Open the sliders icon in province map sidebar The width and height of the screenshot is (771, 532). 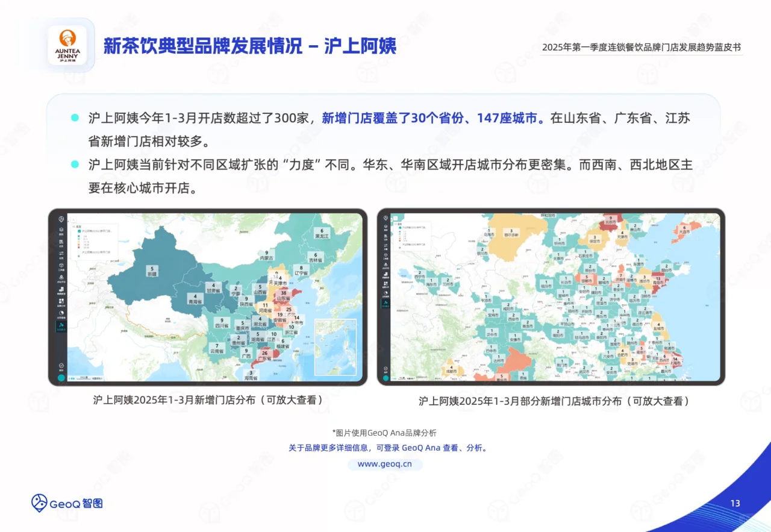61,254
